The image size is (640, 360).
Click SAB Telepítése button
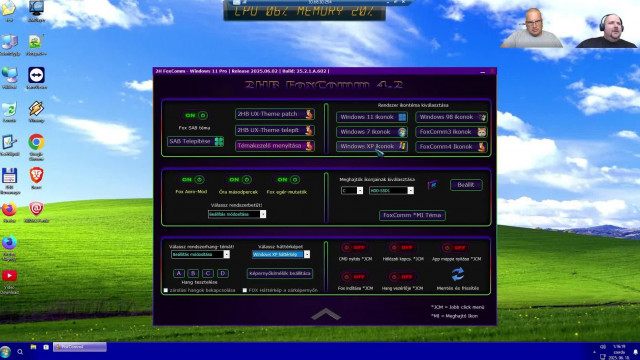196,141
